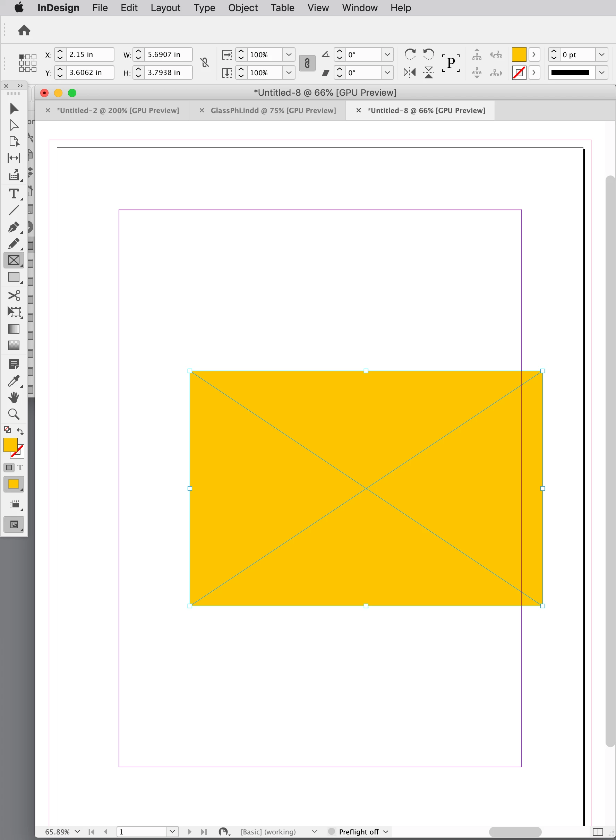Select the Pen tool
616x840 pixels.
click(x=14, y=227)
